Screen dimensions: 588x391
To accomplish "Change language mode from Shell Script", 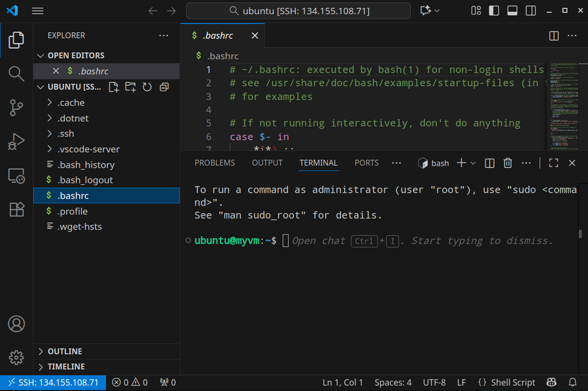I will pos(506,383).
